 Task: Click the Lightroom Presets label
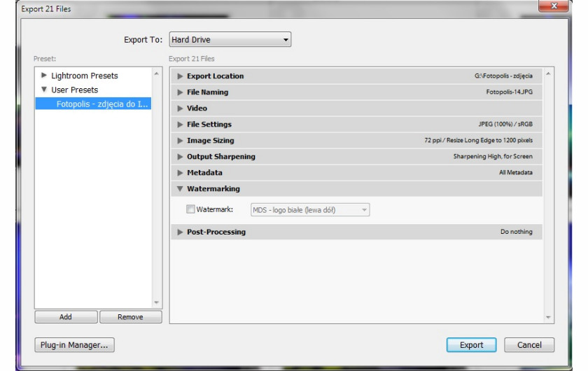(85, 76)
